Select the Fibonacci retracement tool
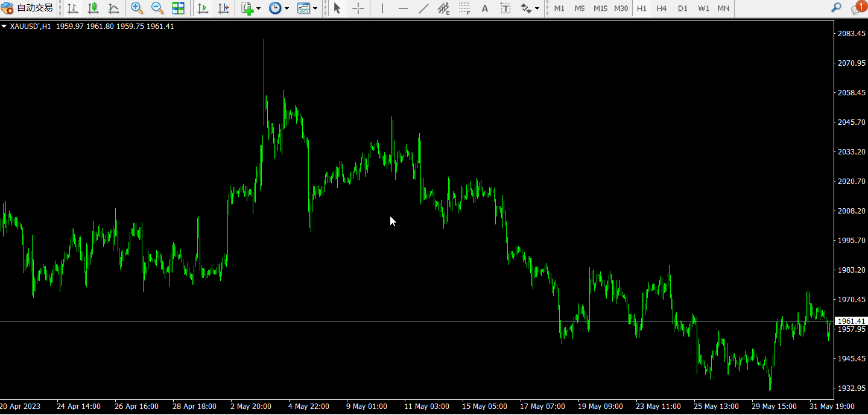This screenshot has height=415, width=868. coord(464,8)
